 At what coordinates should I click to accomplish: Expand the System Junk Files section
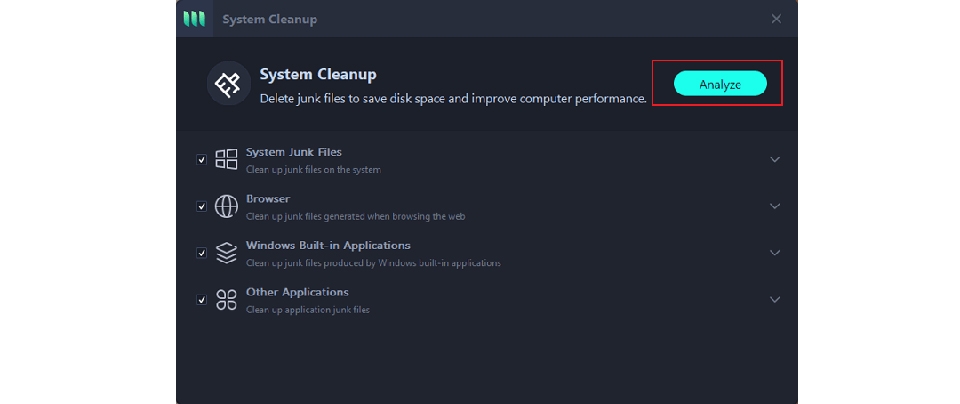[x=774, y=159]
